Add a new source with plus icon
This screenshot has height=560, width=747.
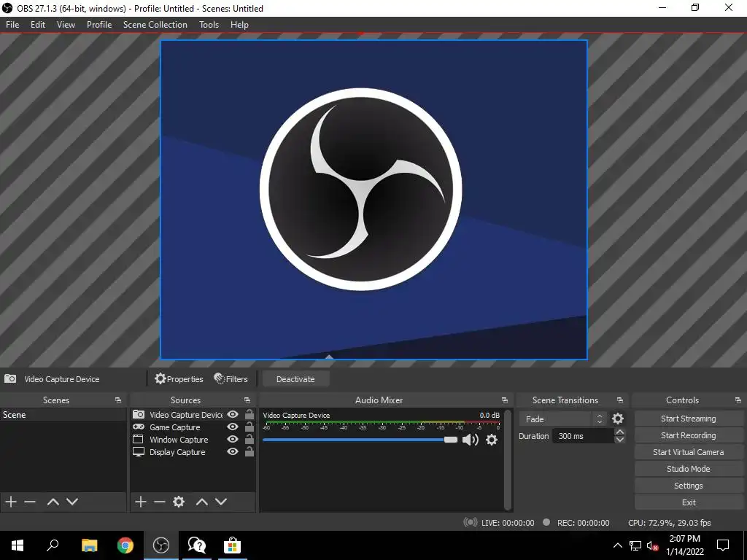141,502
